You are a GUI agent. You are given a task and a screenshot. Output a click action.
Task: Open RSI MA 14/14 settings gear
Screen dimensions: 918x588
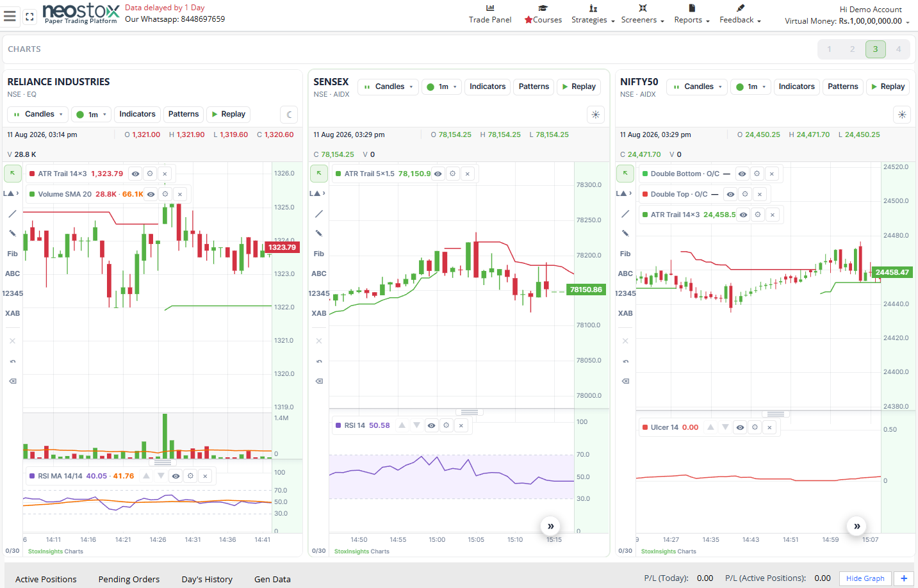(190, 476)
